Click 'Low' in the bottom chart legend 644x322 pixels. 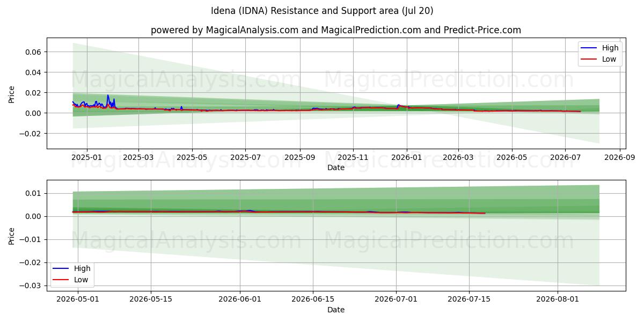(81, 280)
